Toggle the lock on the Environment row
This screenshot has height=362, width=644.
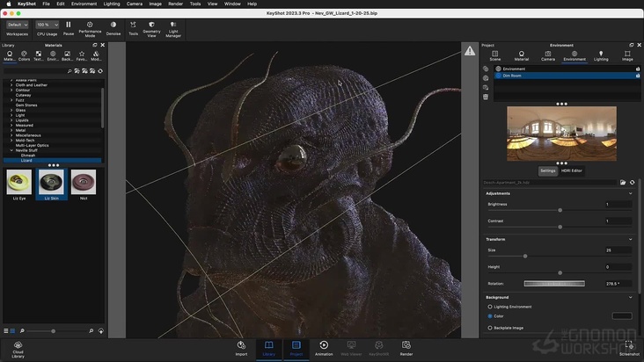pyautogui.click(x=638, y=69)
